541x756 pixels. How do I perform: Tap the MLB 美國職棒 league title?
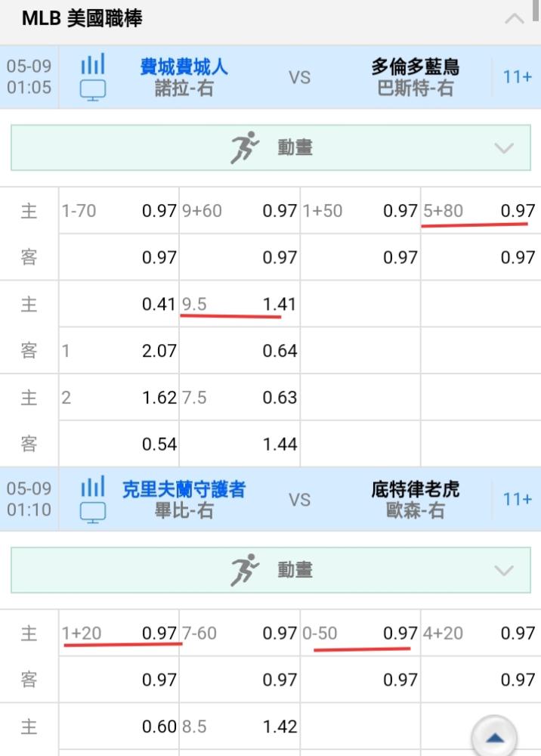[82, 18]
